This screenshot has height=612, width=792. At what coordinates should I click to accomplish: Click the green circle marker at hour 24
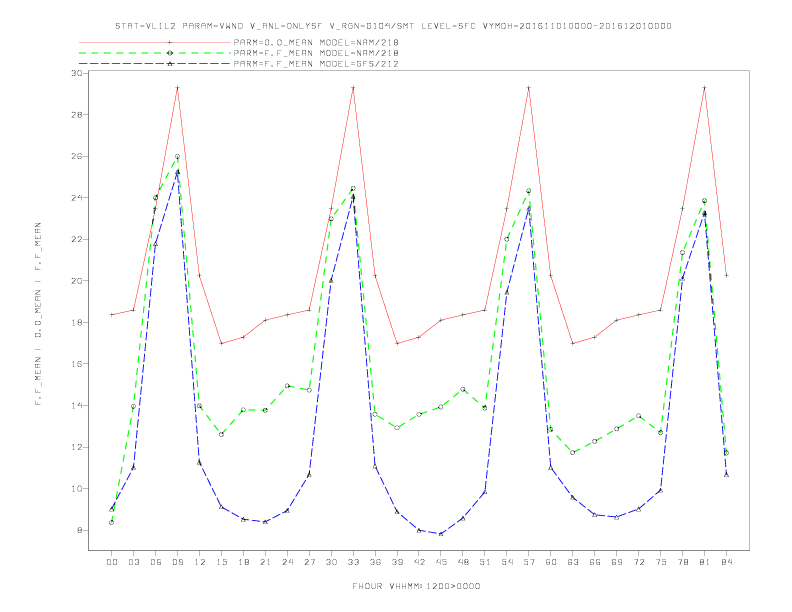click(287, 386)
